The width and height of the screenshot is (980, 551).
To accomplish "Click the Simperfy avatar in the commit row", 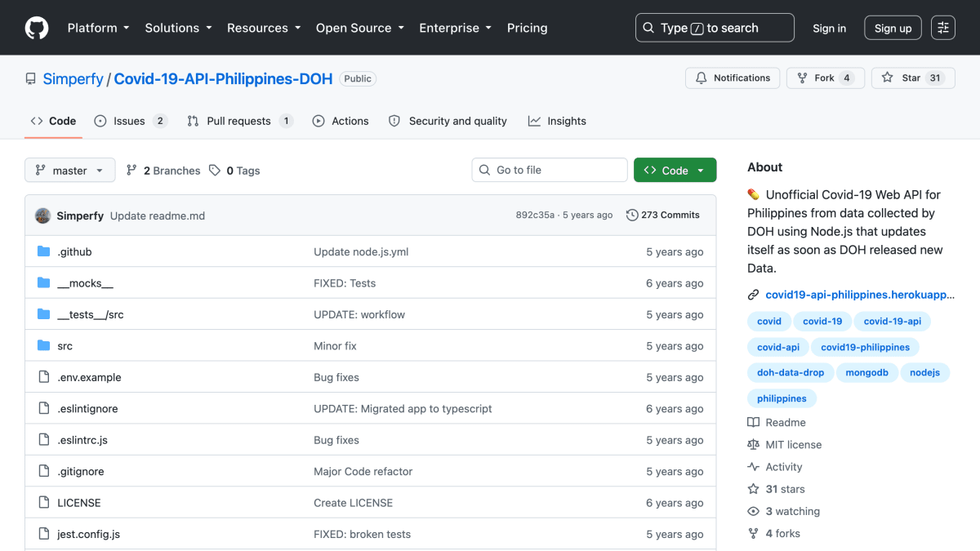I will point(42,216).
